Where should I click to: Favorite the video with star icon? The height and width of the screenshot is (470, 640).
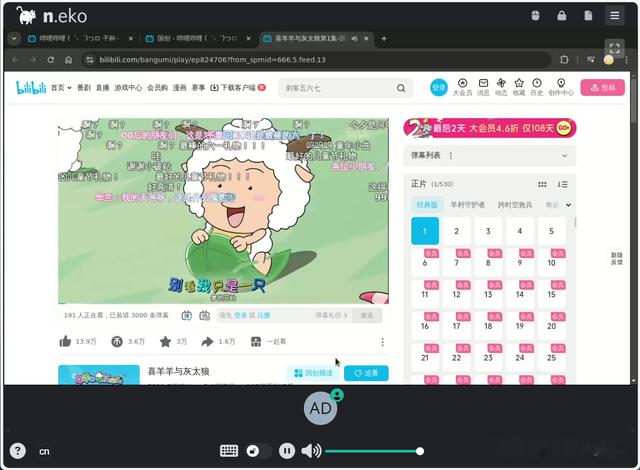pos(165,341)
